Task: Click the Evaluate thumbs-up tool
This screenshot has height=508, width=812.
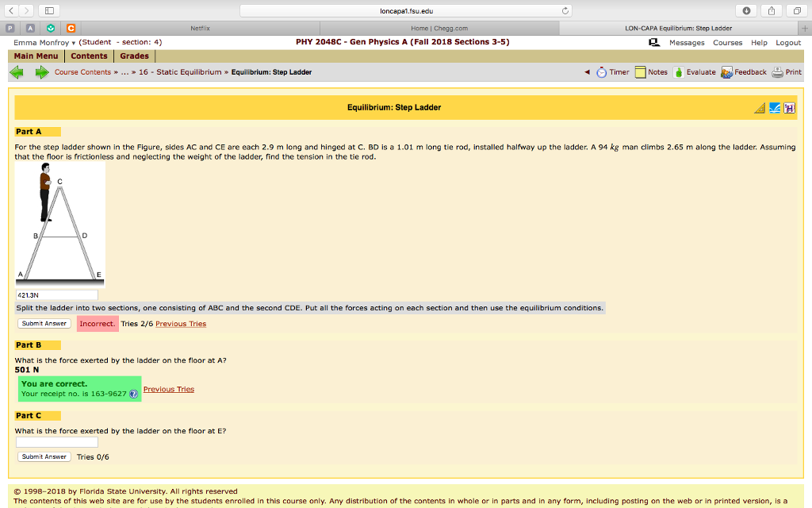Action: [695, 72]
